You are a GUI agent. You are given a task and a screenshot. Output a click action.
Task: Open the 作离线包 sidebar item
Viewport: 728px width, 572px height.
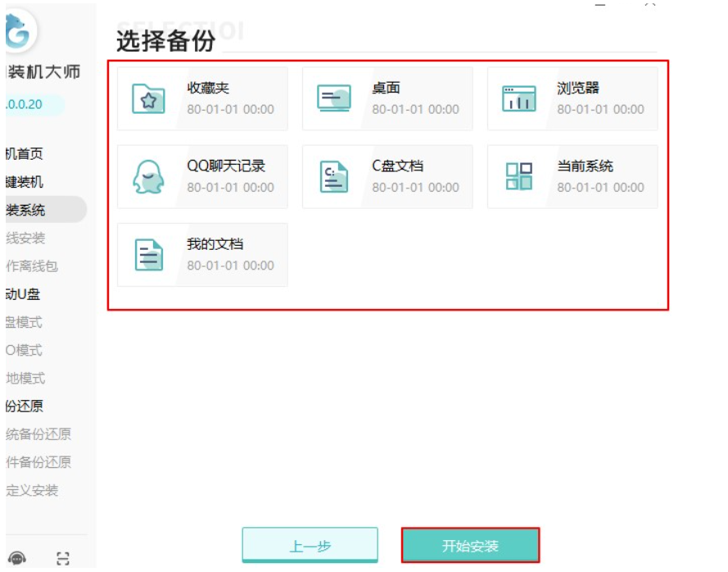[x=32, y=266]
